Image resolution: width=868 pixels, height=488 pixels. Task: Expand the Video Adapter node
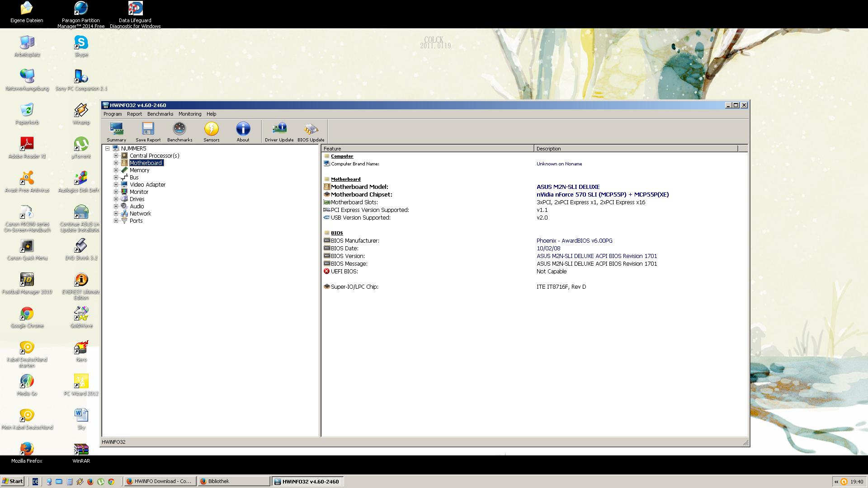(x=116, y=184)
